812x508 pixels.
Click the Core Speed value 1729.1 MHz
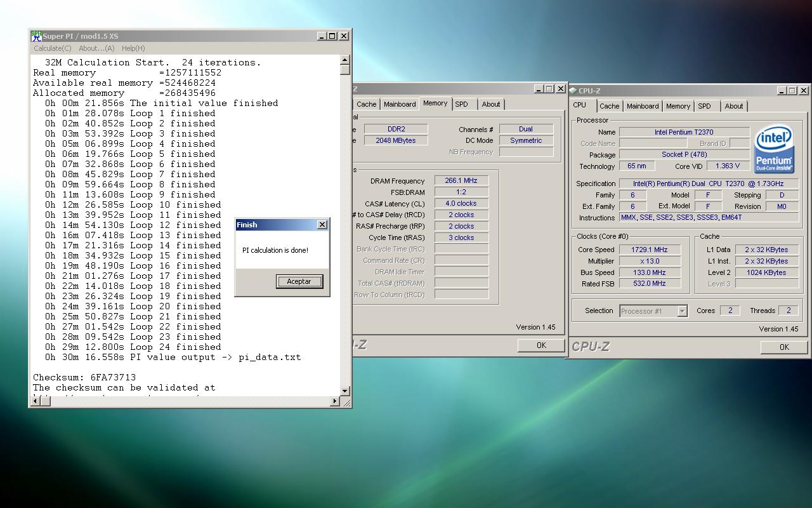[x=650, y=250]
